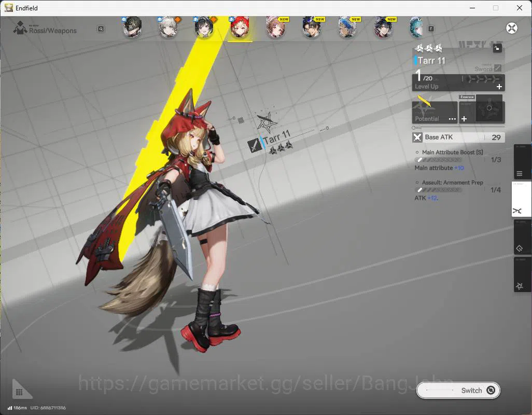Image resolution: width=532 pixels, height=415 pixels.
Task: Click the Sword weapon type icon
Action: click(497, 68)
